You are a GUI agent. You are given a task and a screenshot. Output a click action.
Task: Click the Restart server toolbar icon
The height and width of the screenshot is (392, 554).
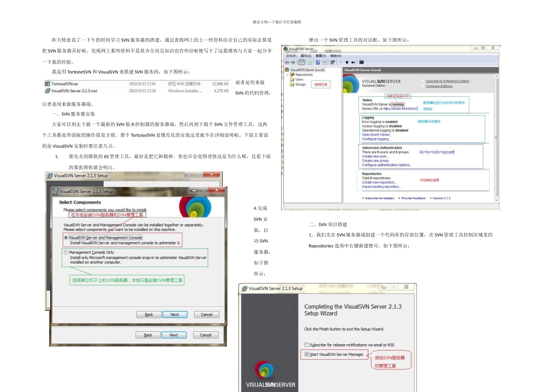tap(353, 62)
